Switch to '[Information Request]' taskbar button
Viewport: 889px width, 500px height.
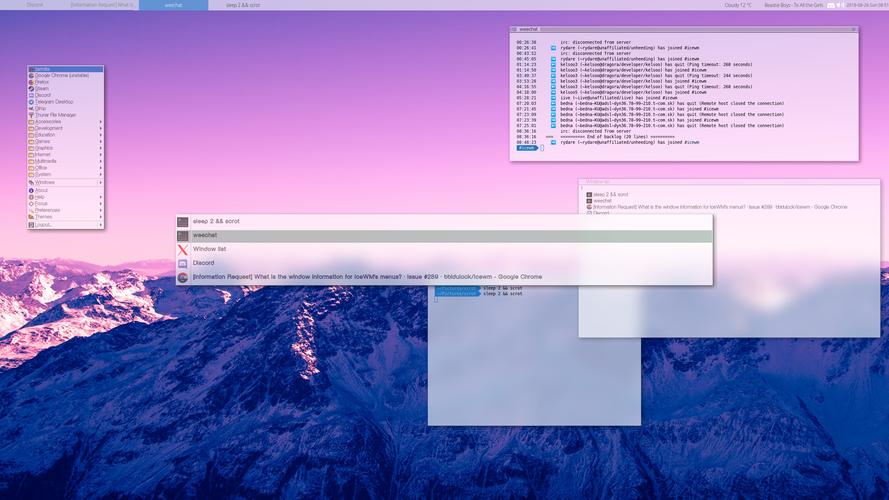click(x=104, y=5)
